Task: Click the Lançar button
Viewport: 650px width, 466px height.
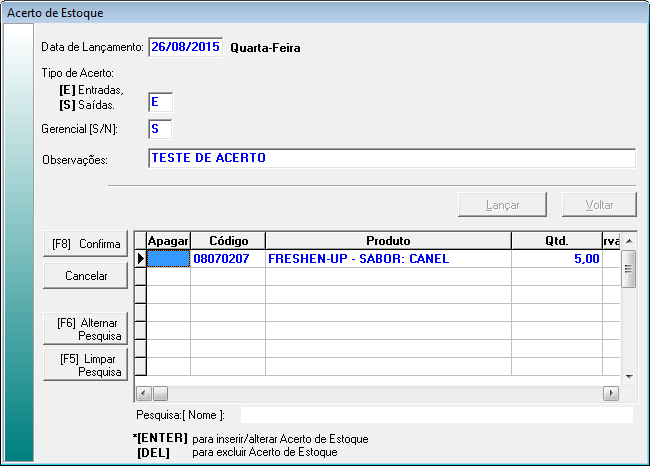Action: click(502, 204)
